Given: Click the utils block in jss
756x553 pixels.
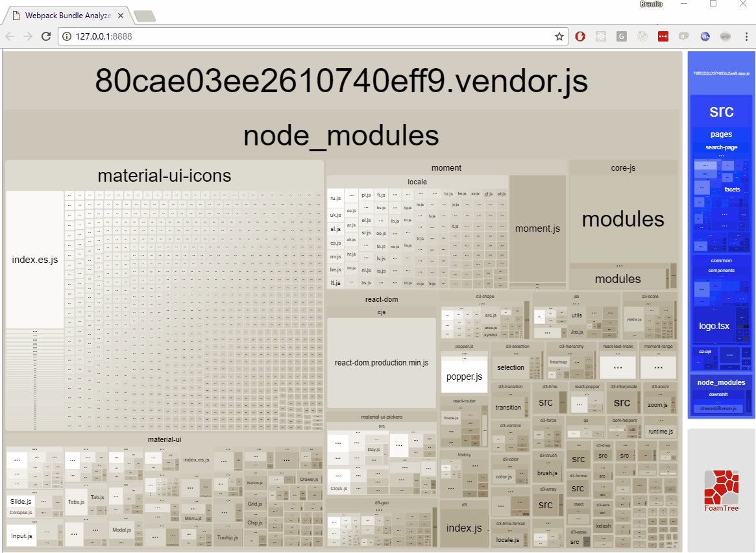Looking at the screenshot, I should 577,315.
